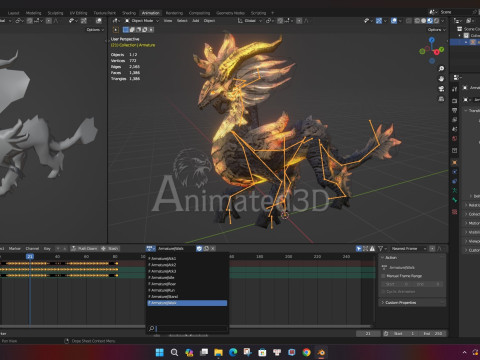The image size is (480, 360).
Task: Select material preview shading mode
Action: (x=430, y=21)
